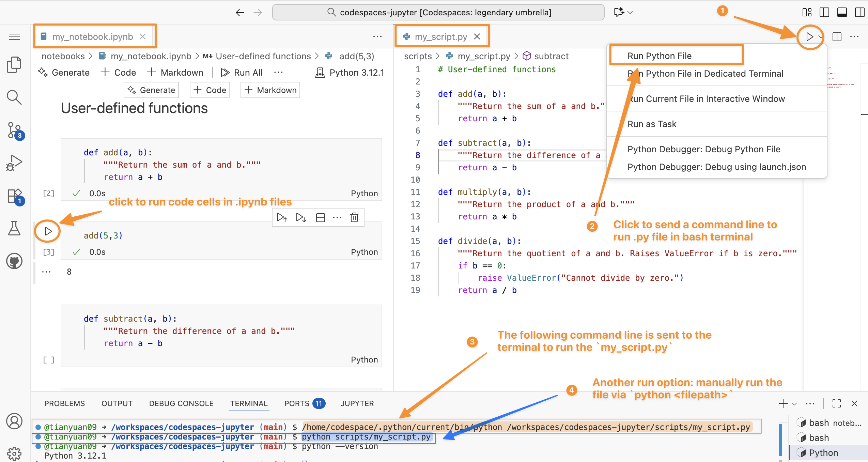This screenshot has height=462, width=868.
Task: Toggle the bottom panel layout button
Action: point(842,13)
